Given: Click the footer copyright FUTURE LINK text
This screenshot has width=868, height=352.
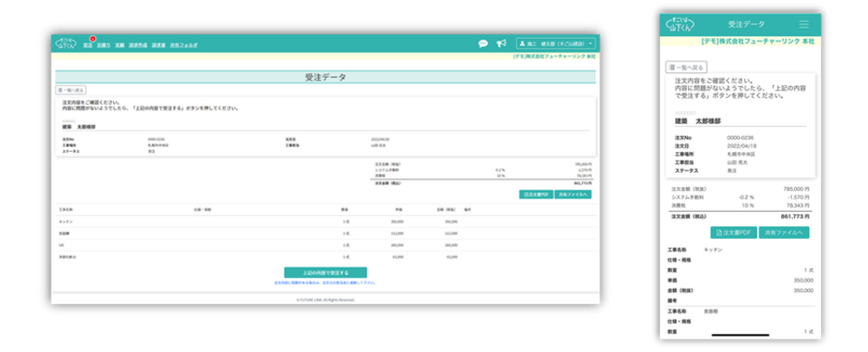Looking at the screenshot, I should coord(325,300).
